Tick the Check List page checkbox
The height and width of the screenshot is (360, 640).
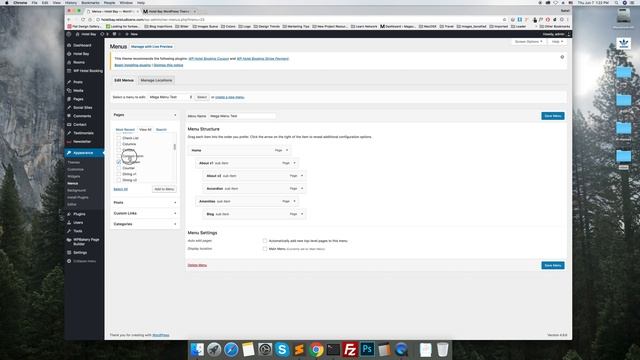[119, 138]
